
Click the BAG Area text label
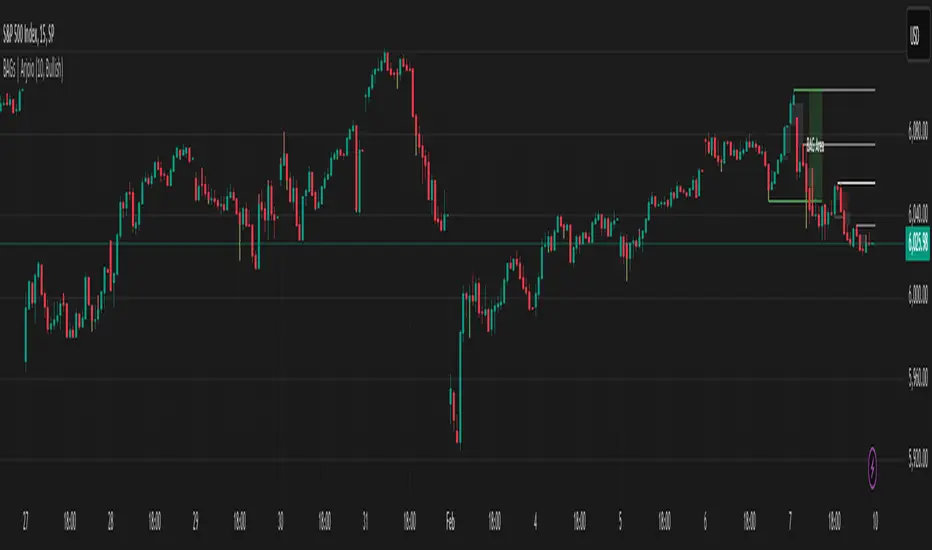click(814, 144)
